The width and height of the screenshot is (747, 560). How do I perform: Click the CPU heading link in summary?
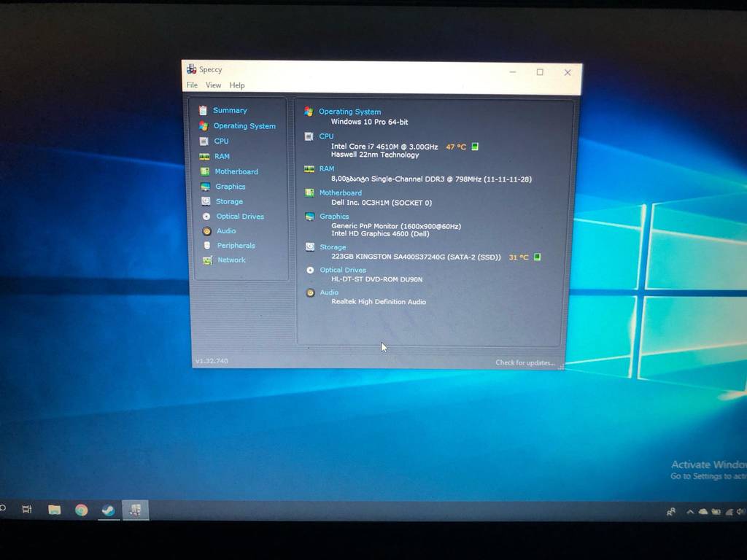pos(326,136)
